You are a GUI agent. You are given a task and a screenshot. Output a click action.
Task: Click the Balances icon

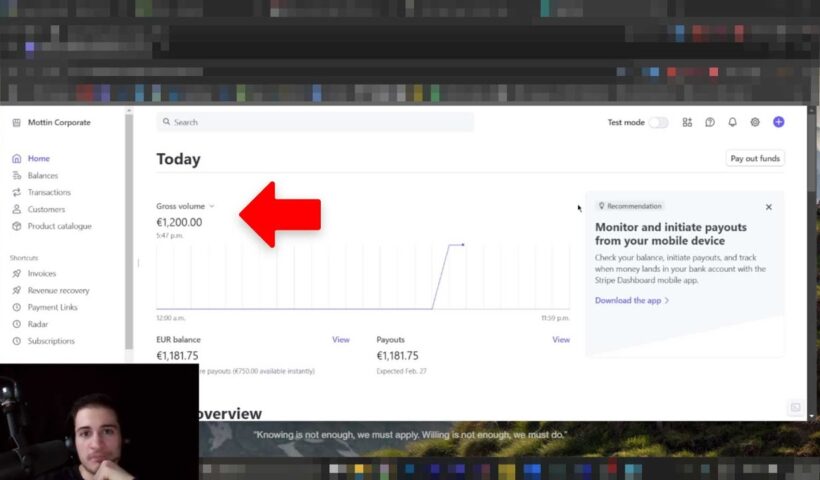coord(17,176)
